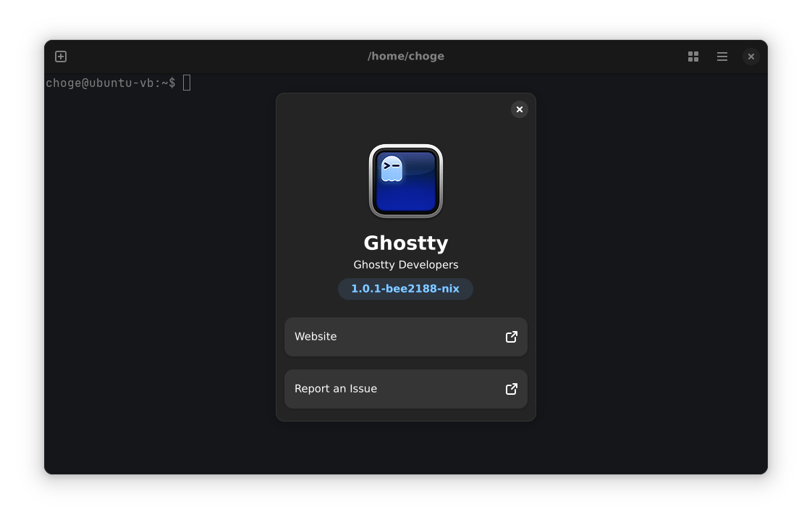Image resolution: width=812 pixels, height=523 pixels.
Task: Click the Ghostty Developers credit text
Action: [x=405, y=264]
